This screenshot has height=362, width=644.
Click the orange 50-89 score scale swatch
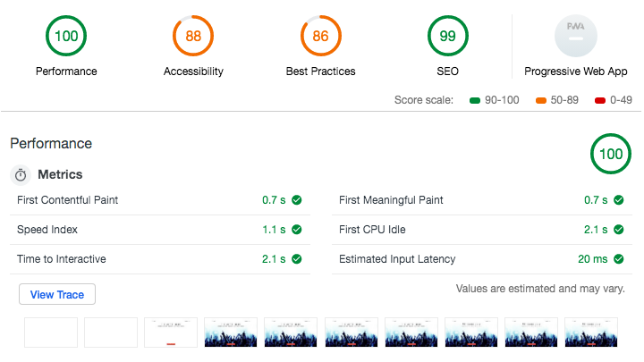541,100
